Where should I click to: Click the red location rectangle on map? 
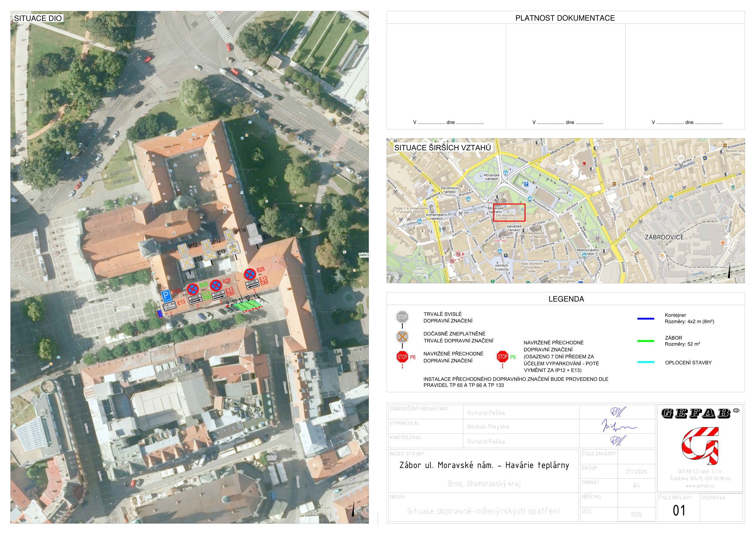click(x=509, y=212)
